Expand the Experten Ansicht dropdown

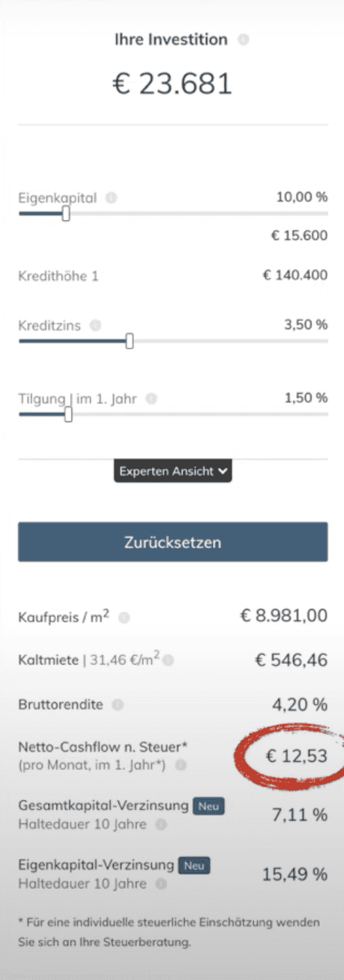pyautogui.click(x=173, y=471)
